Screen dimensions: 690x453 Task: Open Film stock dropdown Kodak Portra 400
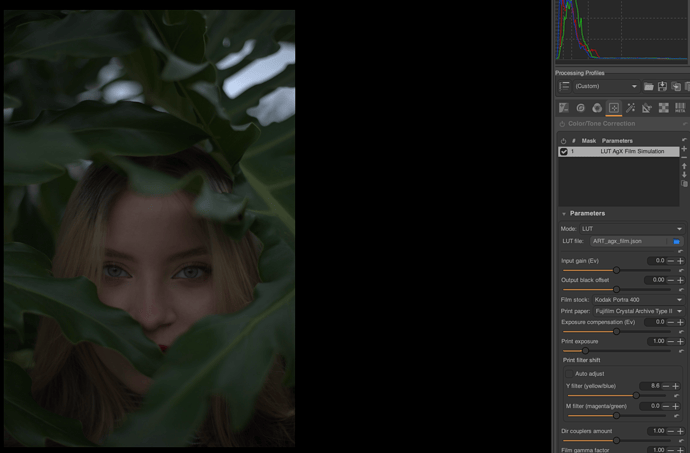(x=639, y=300)
